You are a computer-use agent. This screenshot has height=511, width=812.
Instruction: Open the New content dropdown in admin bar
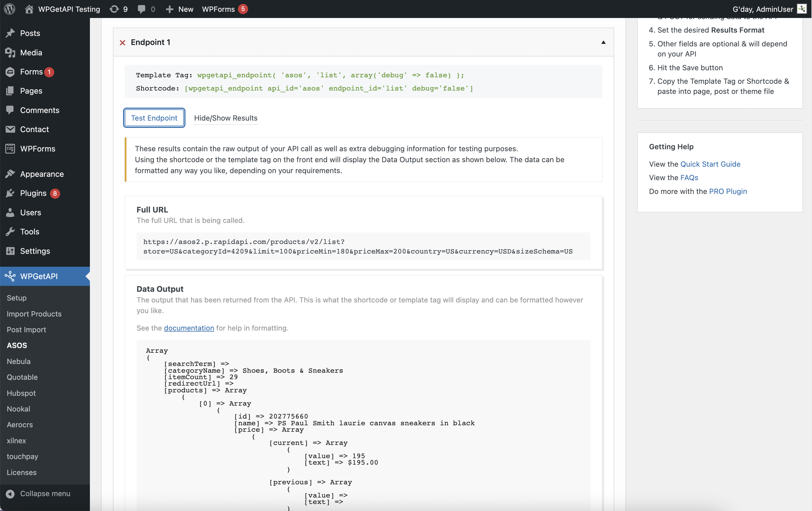[x=179, y=9]
